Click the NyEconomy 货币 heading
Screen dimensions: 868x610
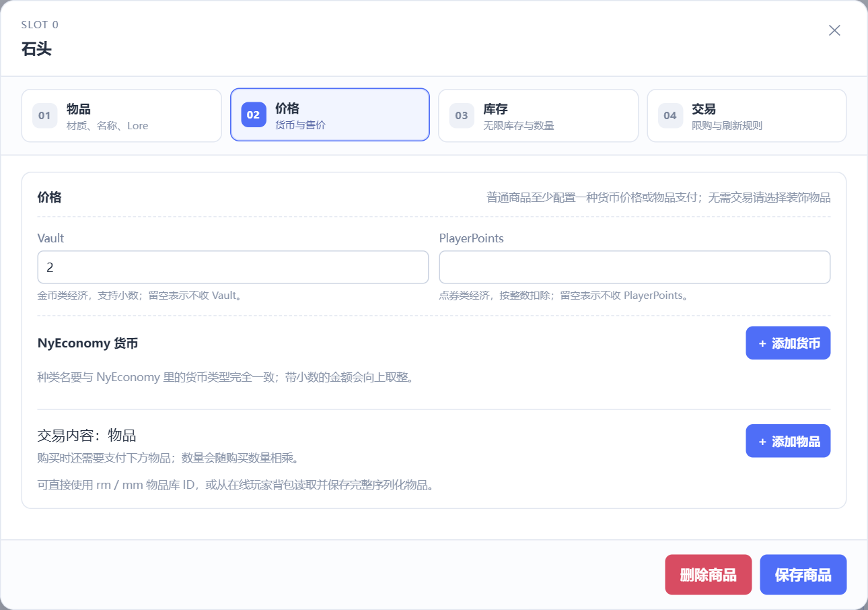point(87,343)
